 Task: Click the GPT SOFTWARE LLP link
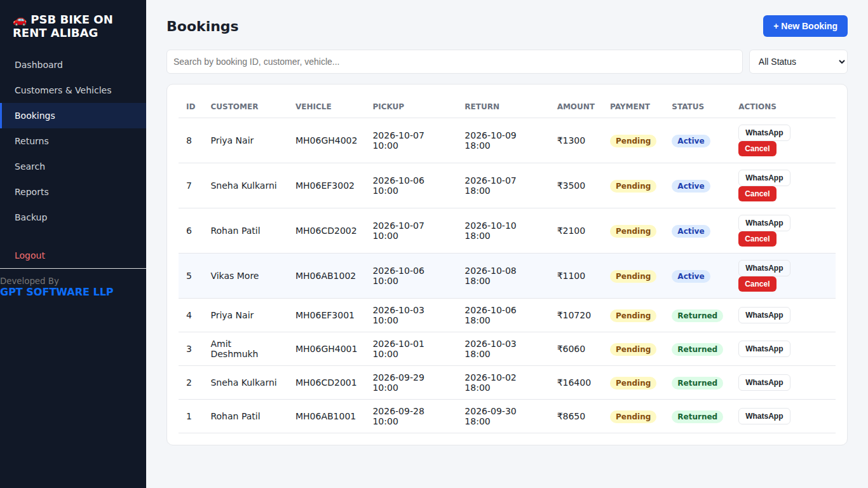57,292
